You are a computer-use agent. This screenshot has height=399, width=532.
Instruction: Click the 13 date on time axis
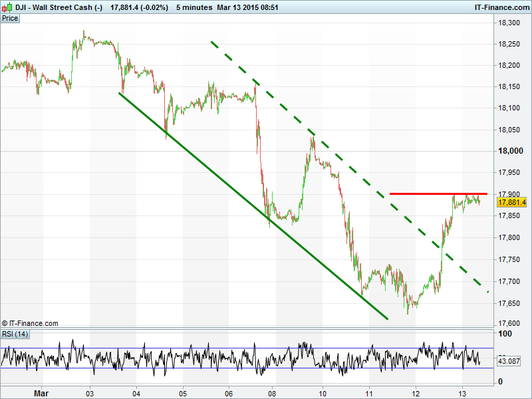click(x=462, y=392)
